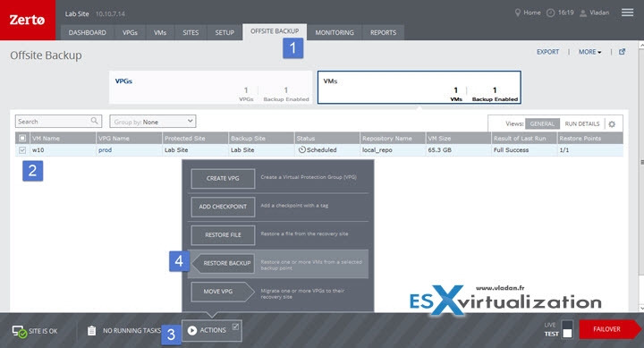The height and width of the screenshot is (348, 644).
Task: Click the running tasks clipboard icon
Action: pos(91,330)
